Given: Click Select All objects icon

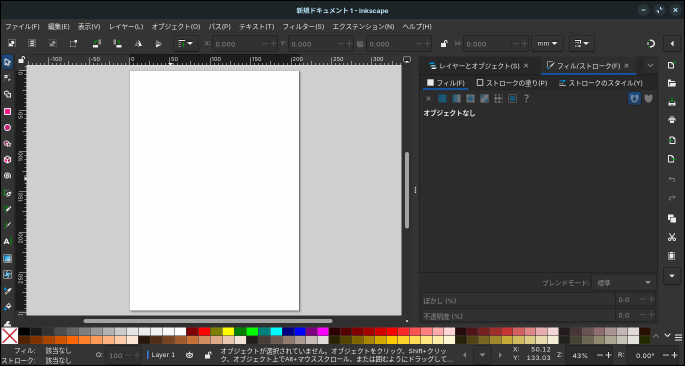Looking at the screenshot, I should (x=12, y=44).
